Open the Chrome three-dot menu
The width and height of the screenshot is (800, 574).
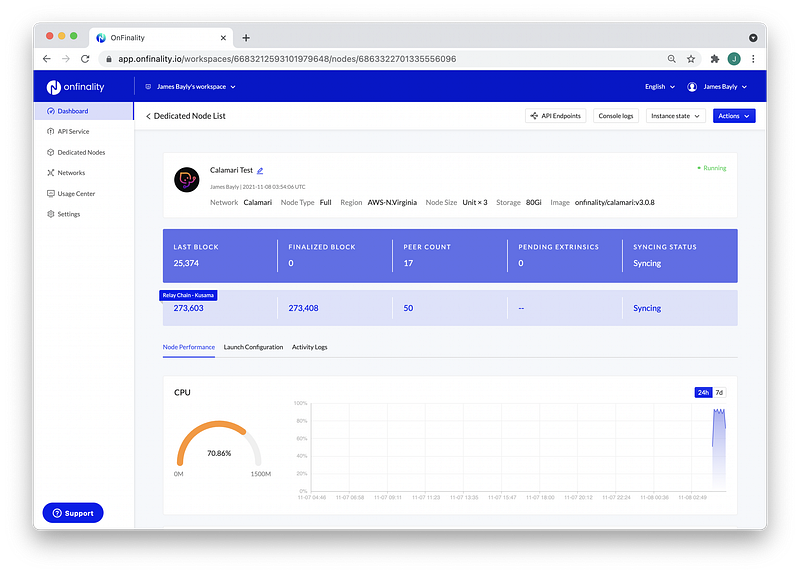(753, 59)
